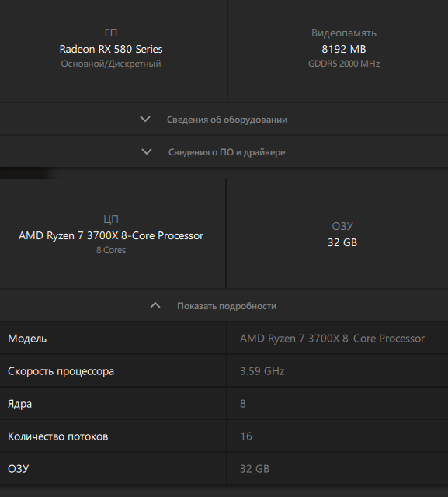Click the up chevron near Показать подробности

(155, 305)
